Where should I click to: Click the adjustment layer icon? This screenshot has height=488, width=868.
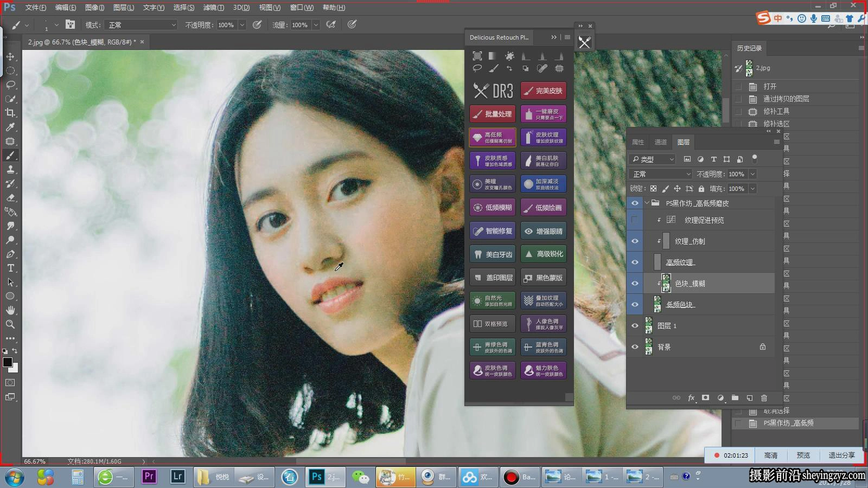[x=720, y=397]
